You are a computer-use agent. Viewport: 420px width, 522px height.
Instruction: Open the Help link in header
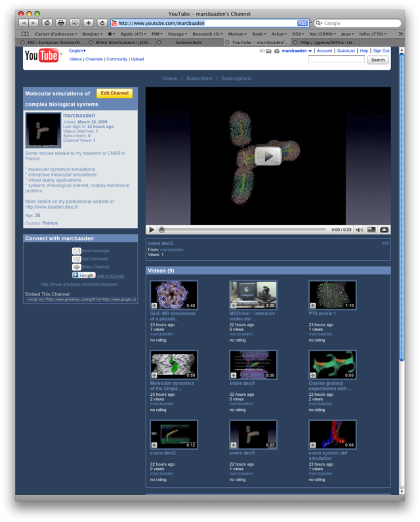coord(364,51)
